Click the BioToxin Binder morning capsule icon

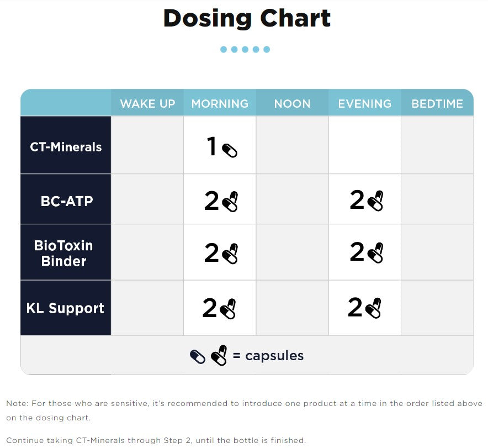[x=230, y=253]
